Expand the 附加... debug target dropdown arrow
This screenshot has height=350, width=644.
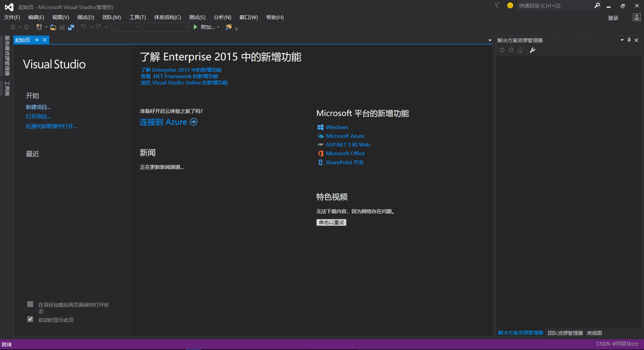click(x=218, y=27)
